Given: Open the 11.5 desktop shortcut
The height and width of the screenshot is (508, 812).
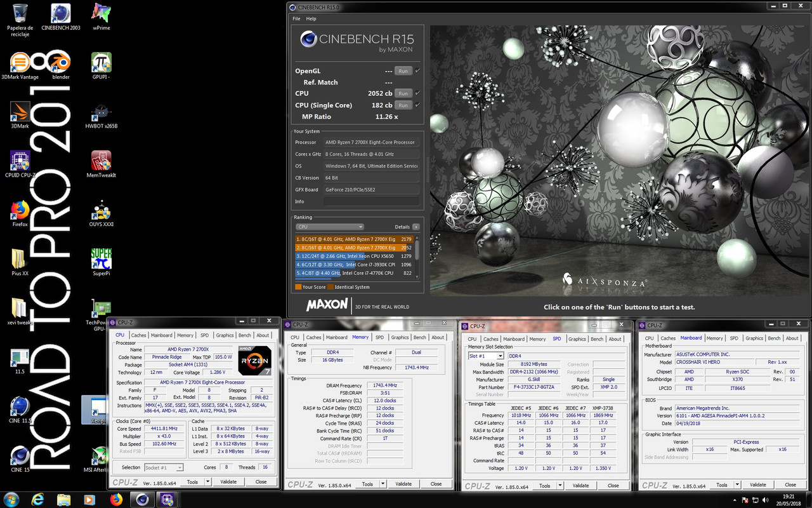Looking at the screenshot, I should [20, 361].
